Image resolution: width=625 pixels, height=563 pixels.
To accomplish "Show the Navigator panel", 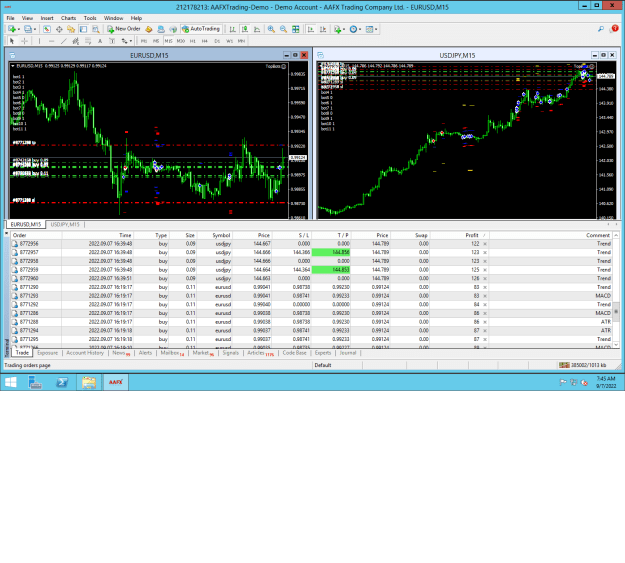I will click(71, 29).
